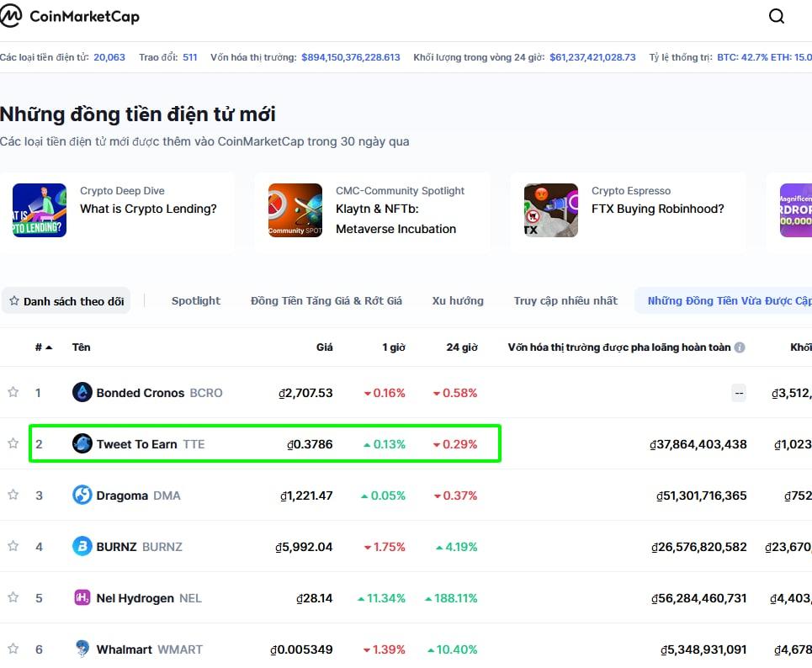The width and height of the screenshot is (812, 668).
Task: Open Klaytn & NFTb community spotlight thumbnail
Action: (295, 210)
